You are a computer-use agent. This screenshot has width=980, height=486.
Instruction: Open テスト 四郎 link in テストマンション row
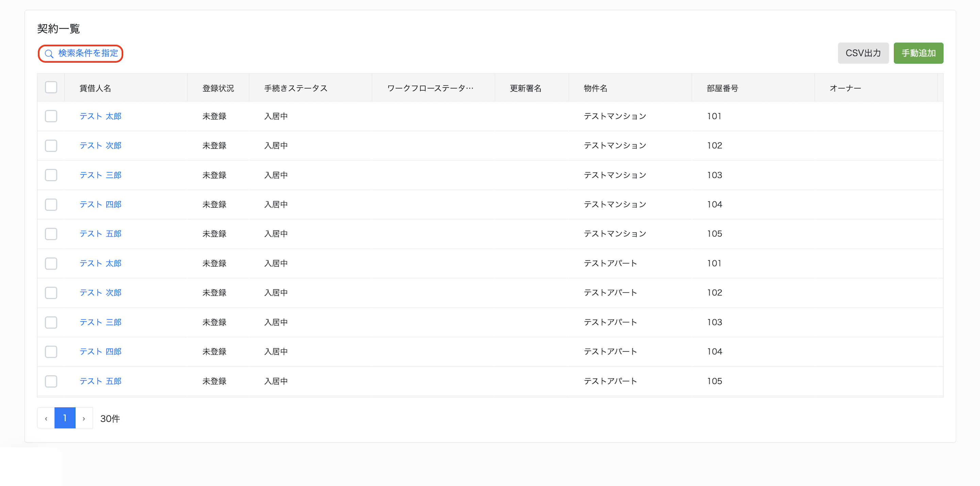(100, 204)
